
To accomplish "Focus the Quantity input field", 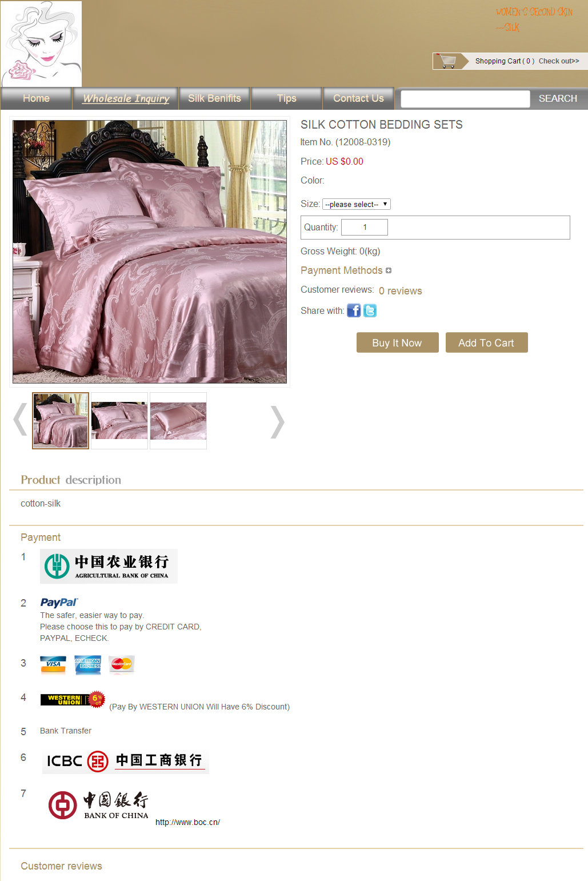I will pos(365,227).
